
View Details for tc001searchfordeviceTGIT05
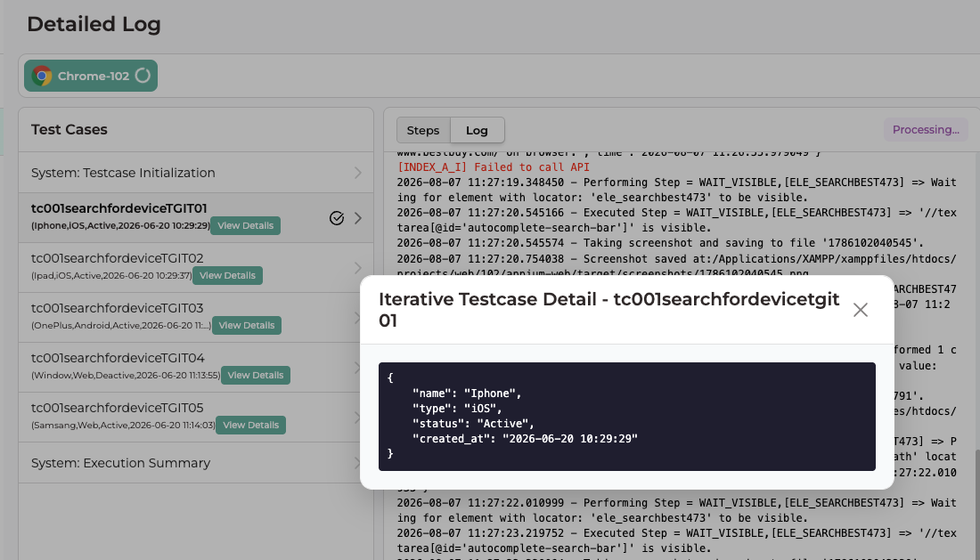tap(250, 426)
